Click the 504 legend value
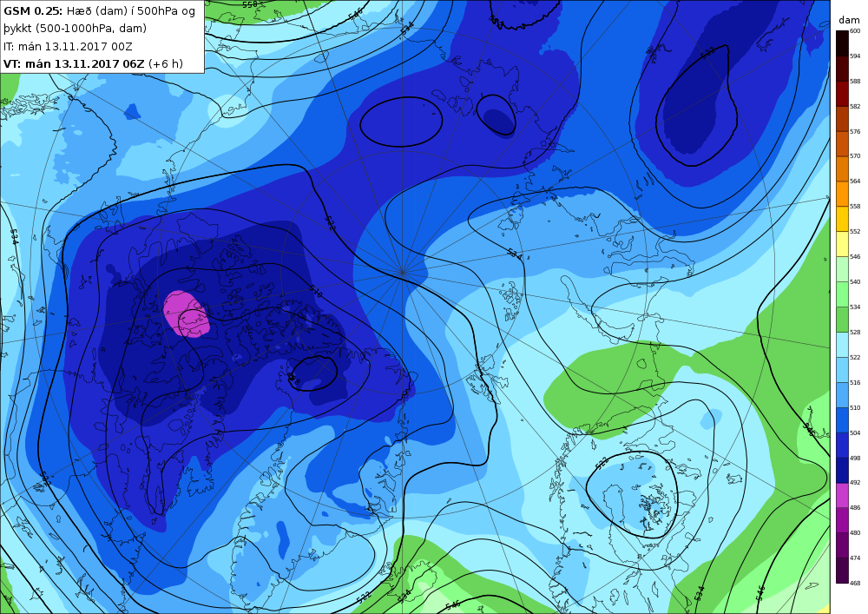 pos(855,433)
